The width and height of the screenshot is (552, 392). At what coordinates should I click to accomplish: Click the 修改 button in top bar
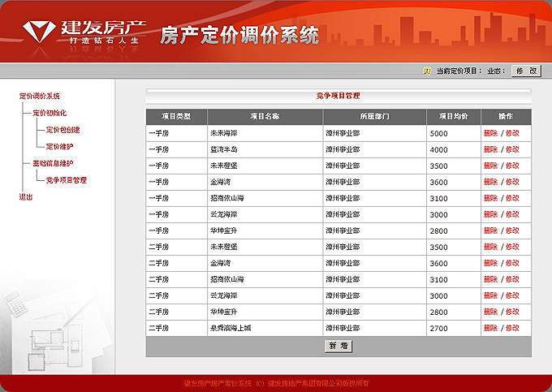526,71
